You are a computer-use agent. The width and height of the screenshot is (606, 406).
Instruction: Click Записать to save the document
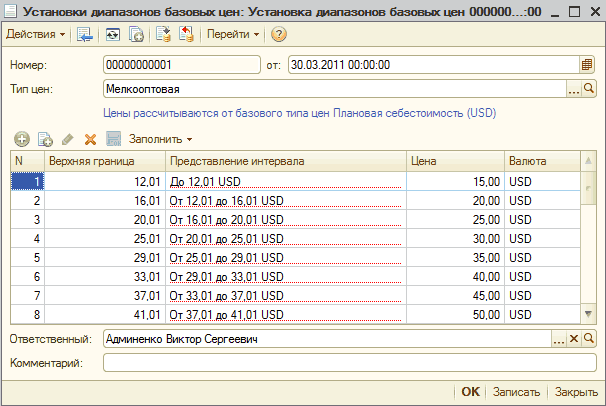coord(517,391)
